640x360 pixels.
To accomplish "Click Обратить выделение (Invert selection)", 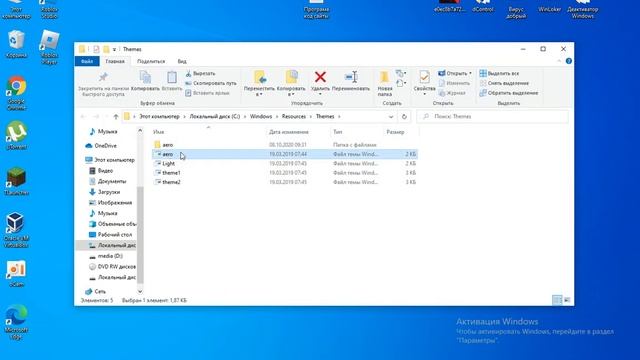I will 509,93.
